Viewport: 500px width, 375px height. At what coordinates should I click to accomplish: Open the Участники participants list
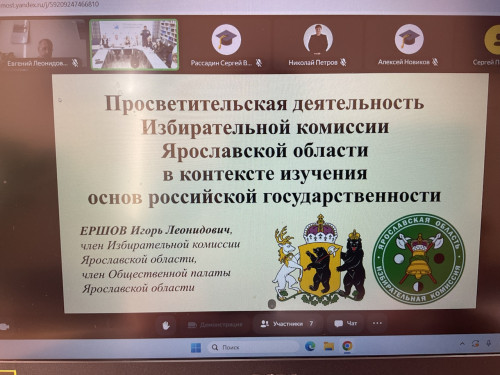(x=287, y=323)
